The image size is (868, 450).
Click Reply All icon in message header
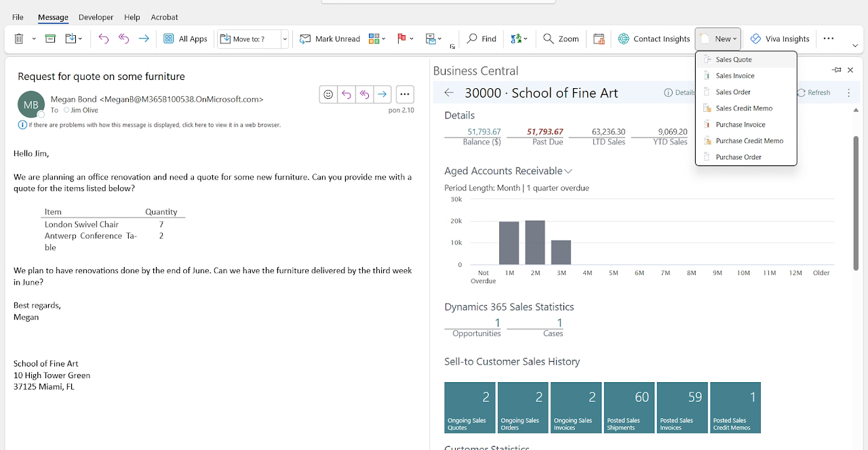(x=365, y=94)
